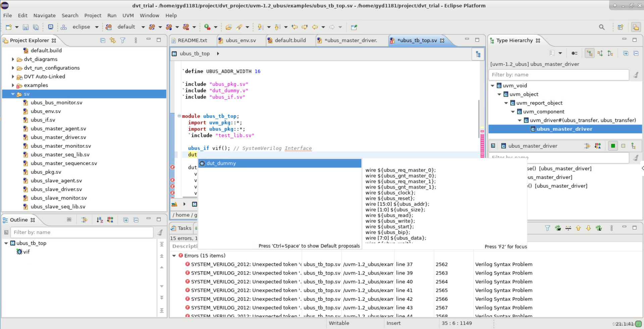Open the default build config dropdown arrow
Viewport: 644px width, 329px height.
click(143, 27)
